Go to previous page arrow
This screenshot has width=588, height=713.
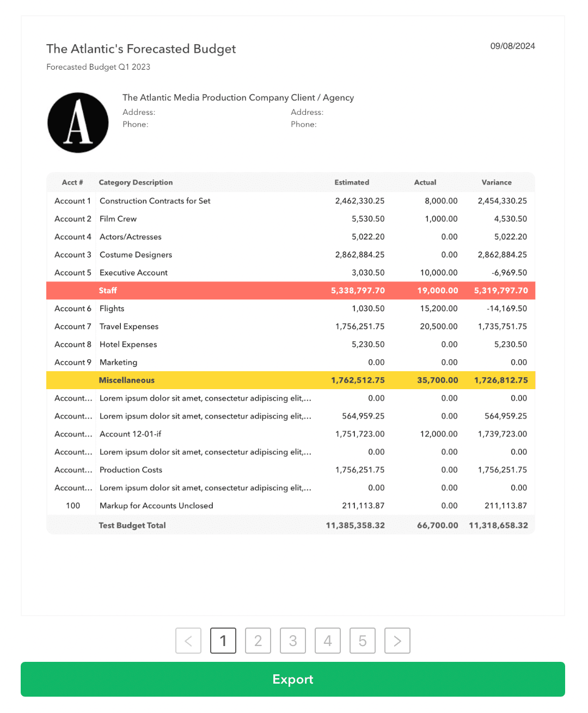[x=188, y=641]
